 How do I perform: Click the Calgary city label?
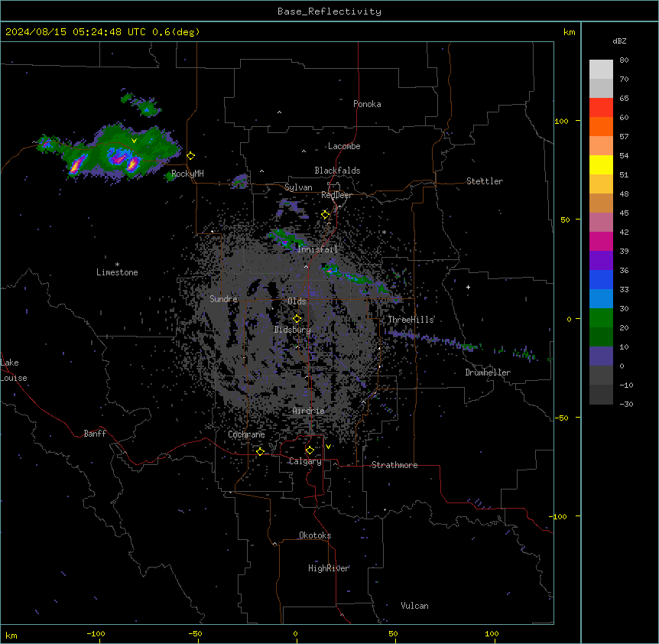point(305,461)
